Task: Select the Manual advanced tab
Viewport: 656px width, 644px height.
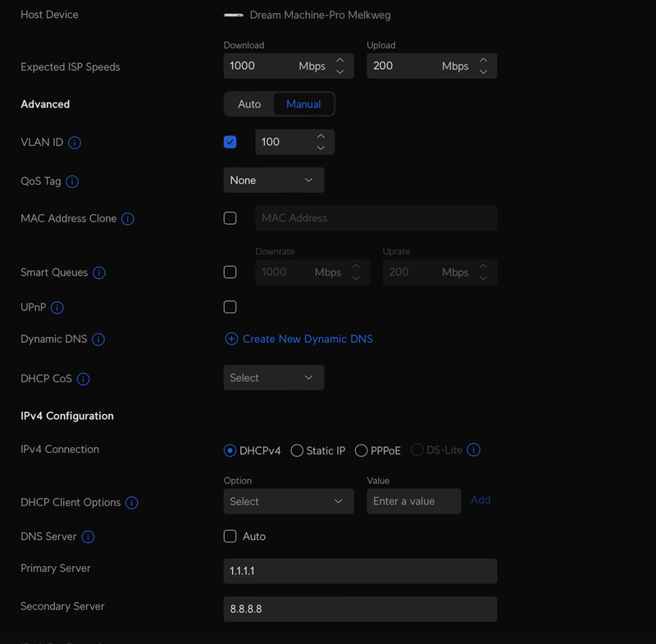Action: tap(303, 104)
